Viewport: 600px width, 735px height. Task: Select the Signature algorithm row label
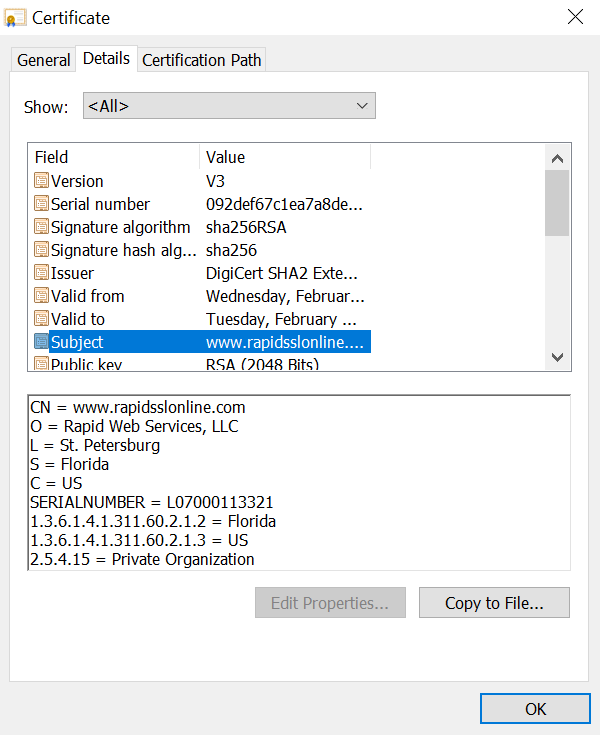tap(120, 227)
